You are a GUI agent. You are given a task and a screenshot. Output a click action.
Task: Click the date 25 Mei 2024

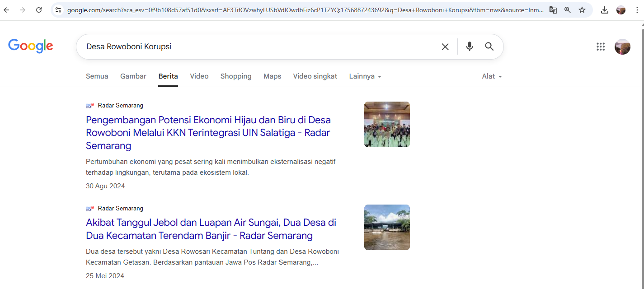[105, 276]
